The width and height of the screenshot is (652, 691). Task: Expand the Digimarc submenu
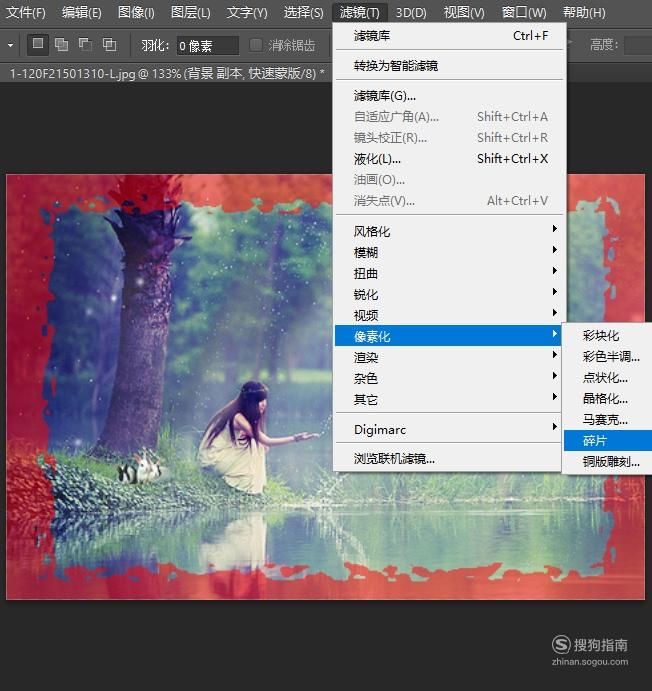[x=449, y=429]
